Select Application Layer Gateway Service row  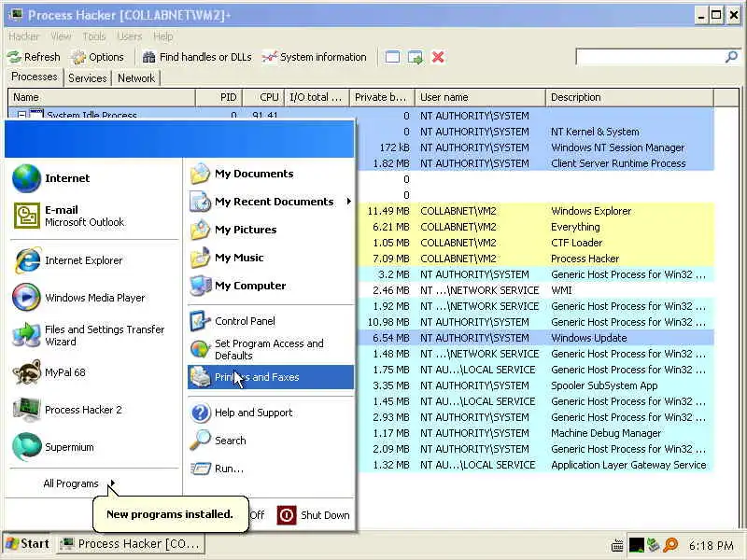pyautogui.click(x=535, y=465)
